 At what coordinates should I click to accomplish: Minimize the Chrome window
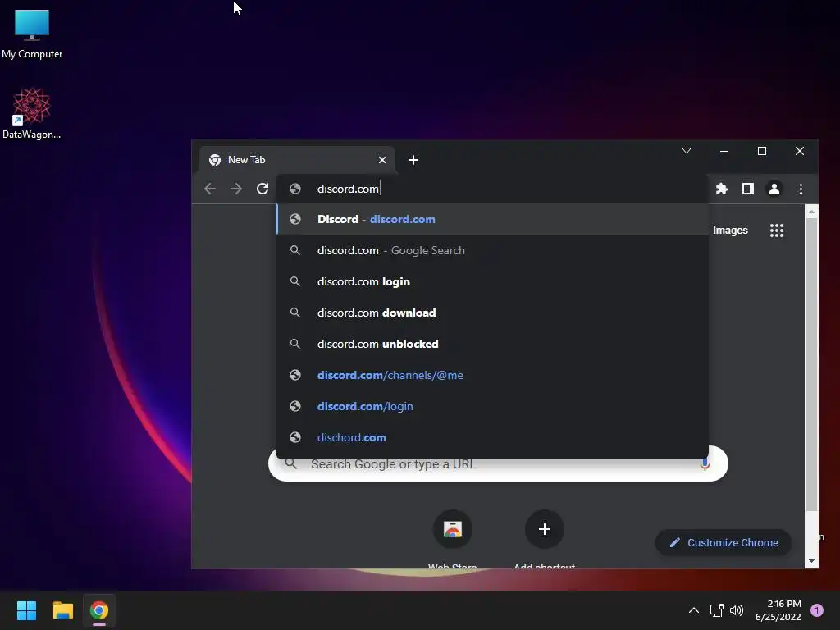[724, 151]
